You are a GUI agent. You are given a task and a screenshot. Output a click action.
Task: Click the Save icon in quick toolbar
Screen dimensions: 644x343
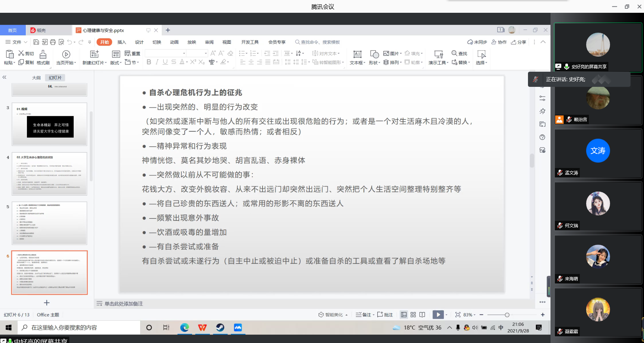click(x=36, y=42)
